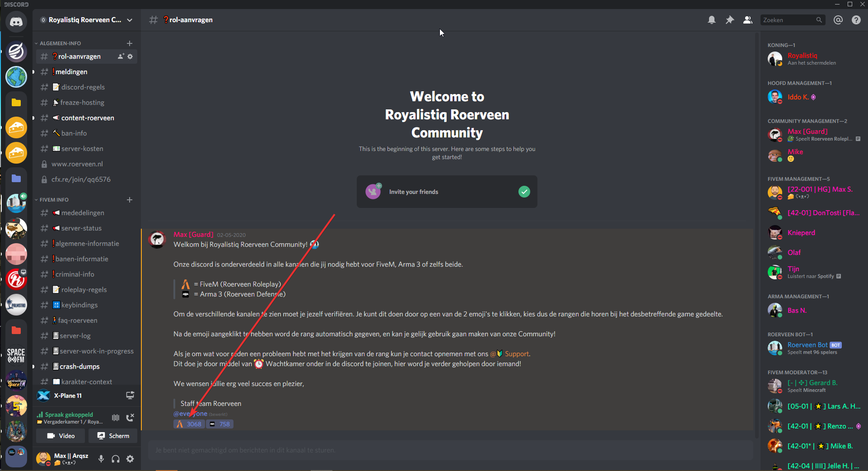
Task: Show pinned messages
Action: [x=730, y=20]
